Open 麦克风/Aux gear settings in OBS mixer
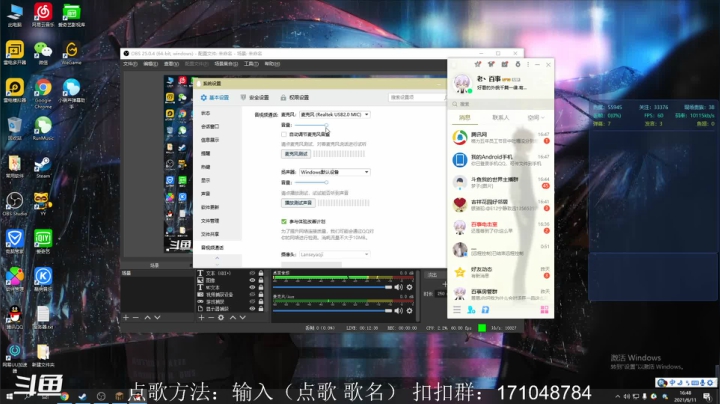This screenshot has width=720, height=404. 409,311
